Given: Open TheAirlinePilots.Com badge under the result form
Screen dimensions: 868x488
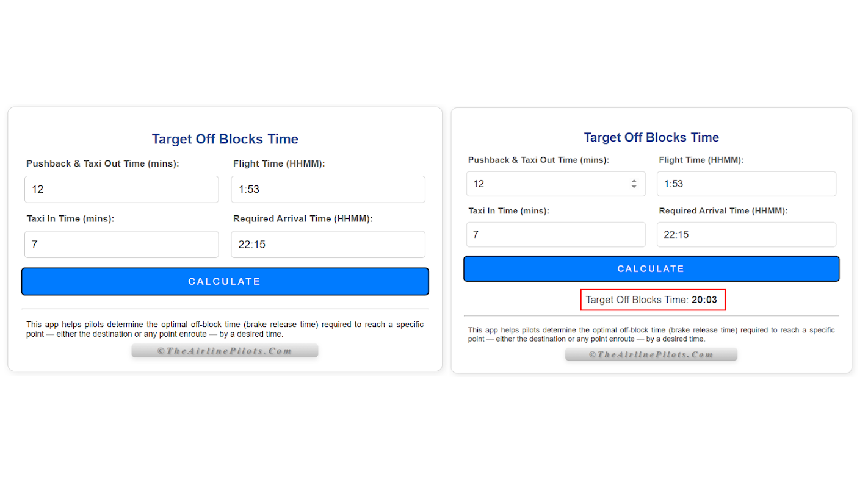Looking at the screenshot, I should click(651, 354).
